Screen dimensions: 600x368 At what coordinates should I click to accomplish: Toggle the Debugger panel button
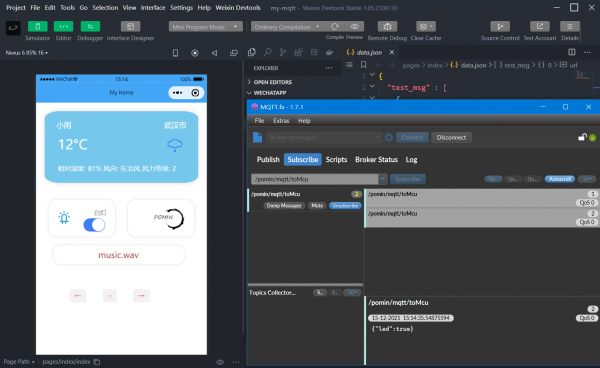click(90, 26)
